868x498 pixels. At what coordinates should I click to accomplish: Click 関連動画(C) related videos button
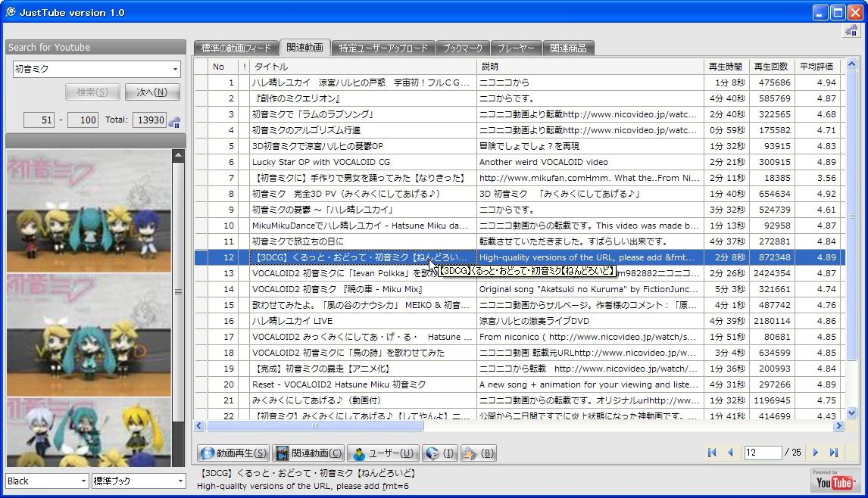pos(309,453)
